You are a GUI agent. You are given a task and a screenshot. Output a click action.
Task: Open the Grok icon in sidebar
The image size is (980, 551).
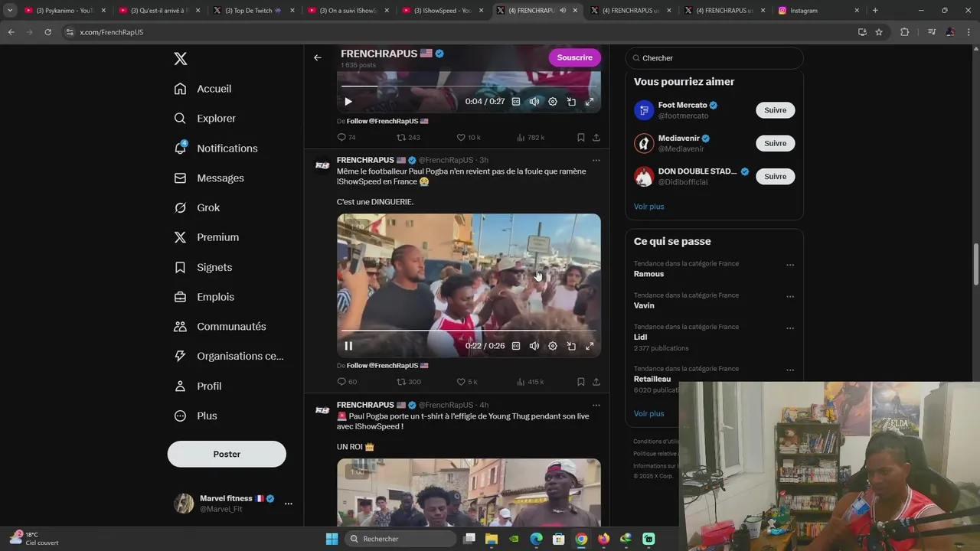(180, 208)
